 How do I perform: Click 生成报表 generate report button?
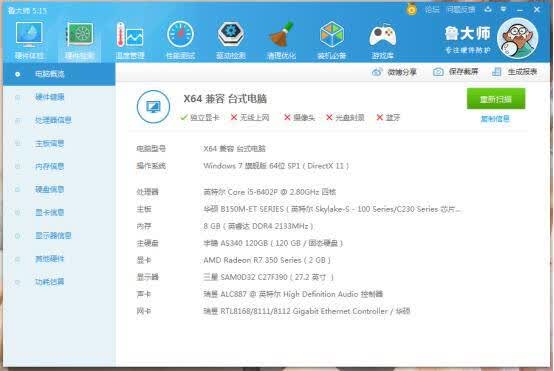pos(515,72)
